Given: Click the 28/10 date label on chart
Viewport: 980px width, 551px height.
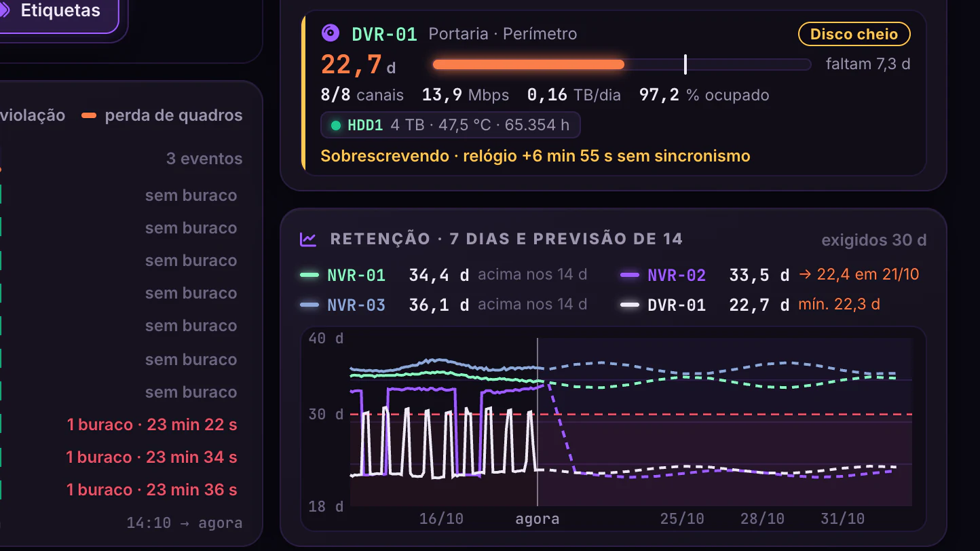Looking at the screenshot, I should (x=762, y=519).
